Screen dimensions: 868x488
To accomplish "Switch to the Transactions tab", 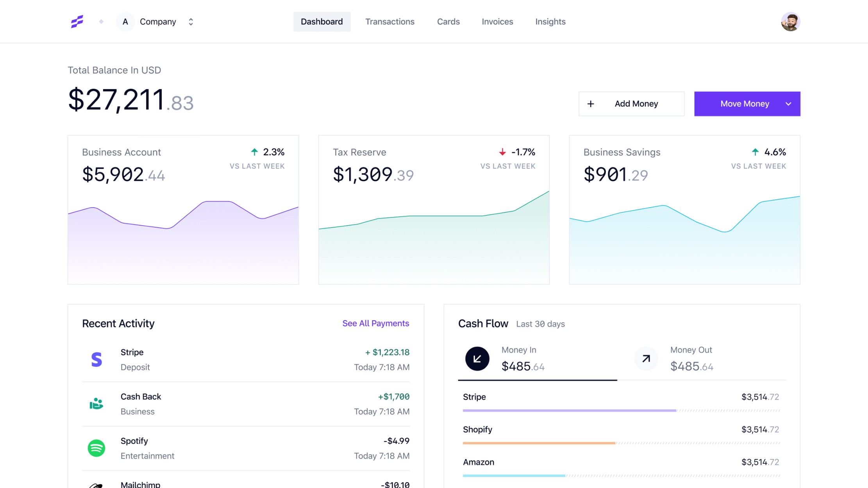I will pos(389,22).
